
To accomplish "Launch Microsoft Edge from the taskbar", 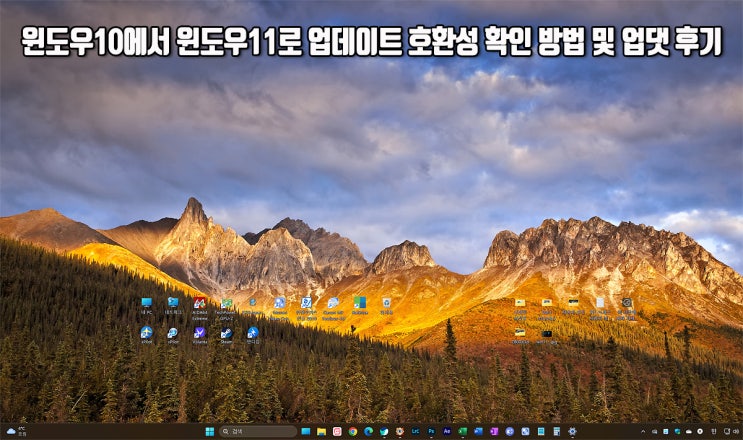I will point(368,431).
